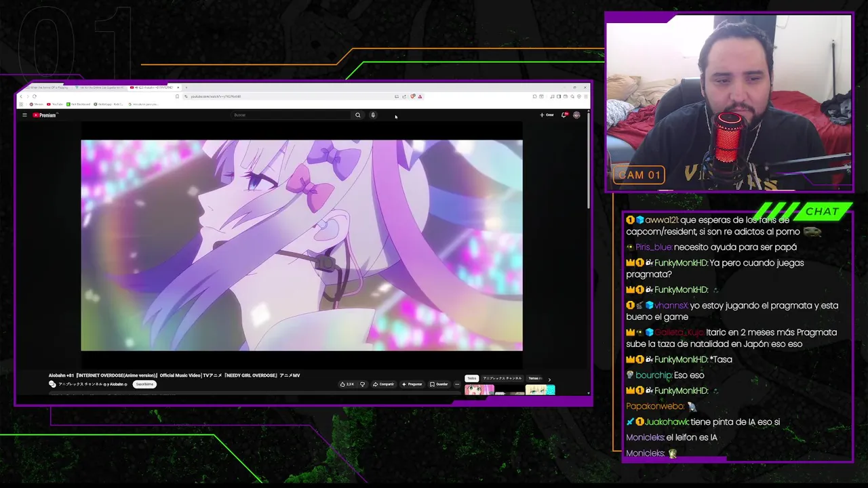Image resolution: width=868 pixels, height=488 pixels.
Task: Go forward in the browser
Action: (x=28, y=96)
